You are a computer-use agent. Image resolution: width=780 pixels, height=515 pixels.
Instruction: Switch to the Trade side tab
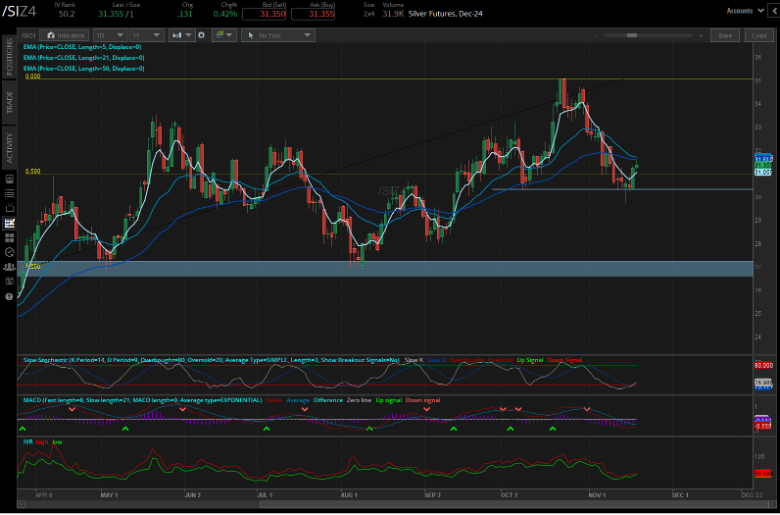tap(9, 102)
